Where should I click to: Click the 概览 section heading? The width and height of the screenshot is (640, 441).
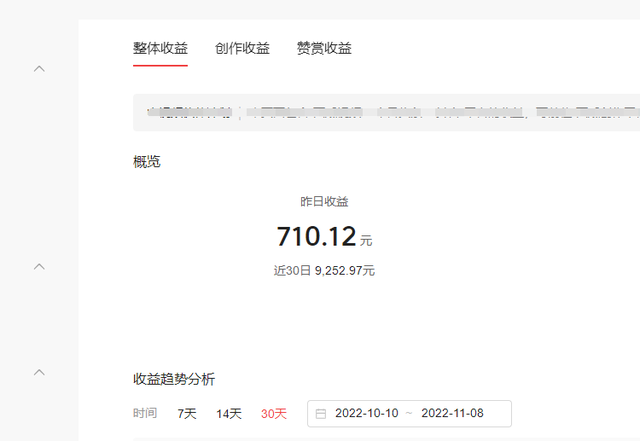pyautogui.click(x=146, y=162)
